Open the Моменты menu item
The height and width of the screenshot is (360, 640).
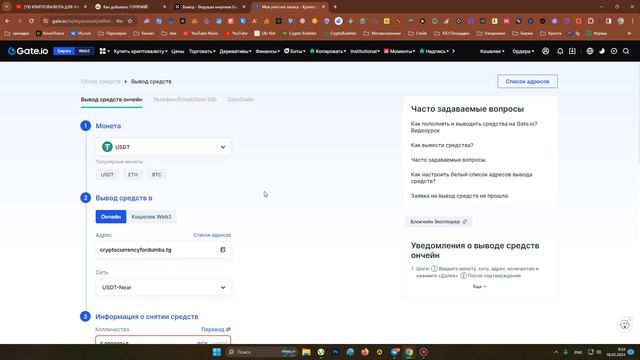400,51
